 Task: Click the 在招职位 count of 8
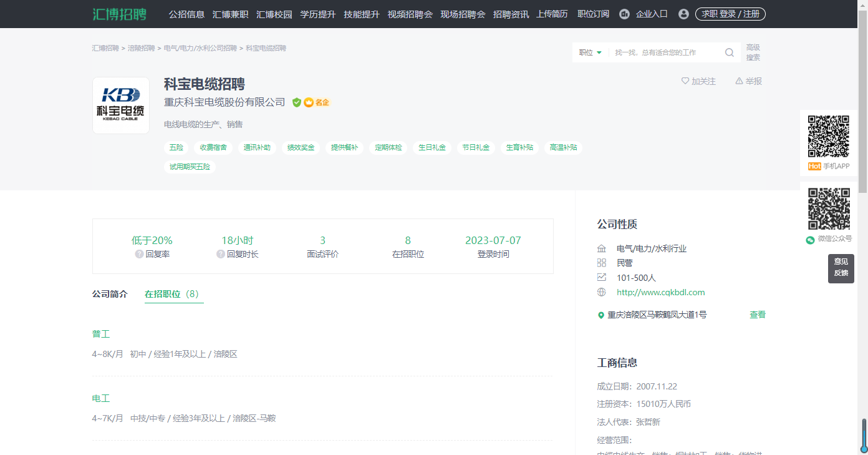pos(408,240)
